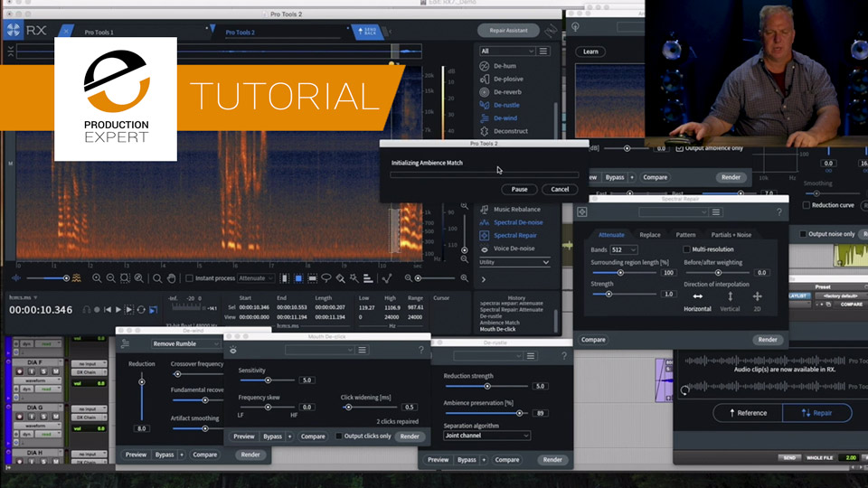Select the Spectral Repair module icon
Image resolution: width=868 pixels, height=488 pixels.
tap(485, 235)
